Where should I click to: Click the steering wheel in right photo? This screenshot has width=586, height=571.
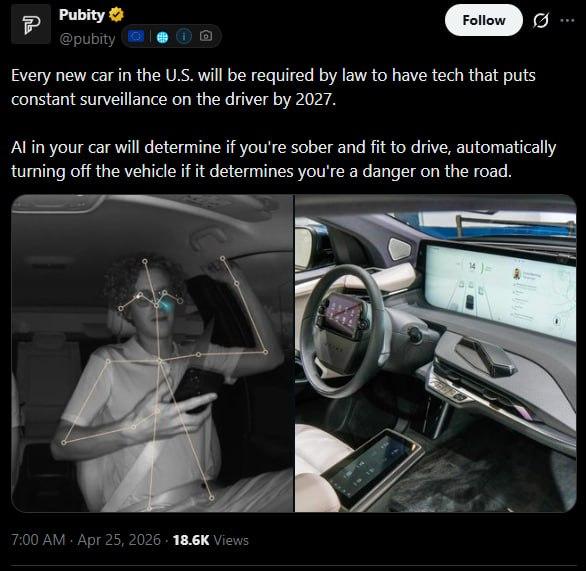pos(343,331)
